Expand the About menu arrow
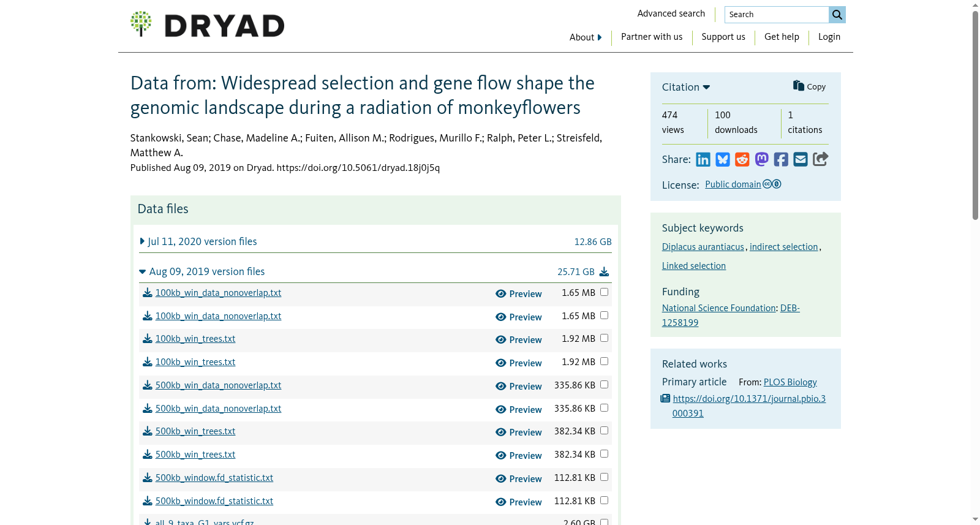This screenshot has width=980, height=525. pyautogui.click(x=600, y=37)
